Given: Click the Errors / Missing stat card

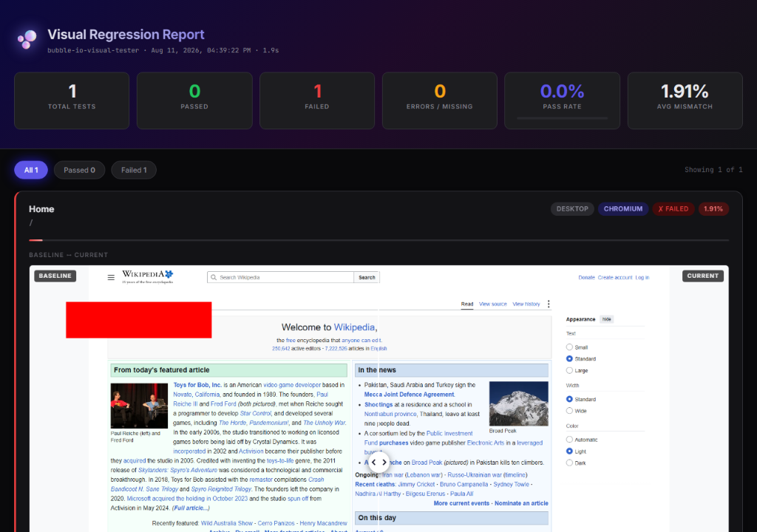Looking at the screenshot, I should click(x=439, y=100).
